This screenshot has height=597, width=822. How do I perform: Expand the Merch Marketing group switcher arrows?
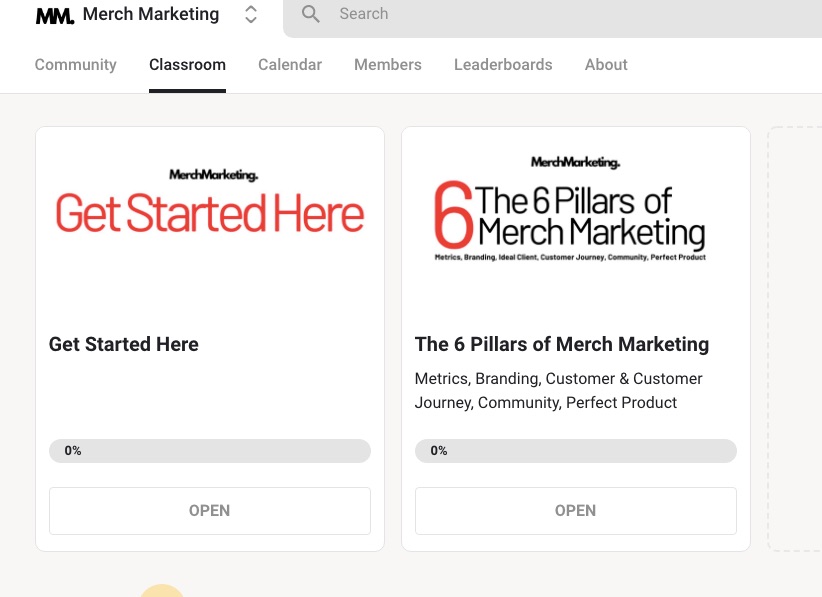tap(251, 15)
